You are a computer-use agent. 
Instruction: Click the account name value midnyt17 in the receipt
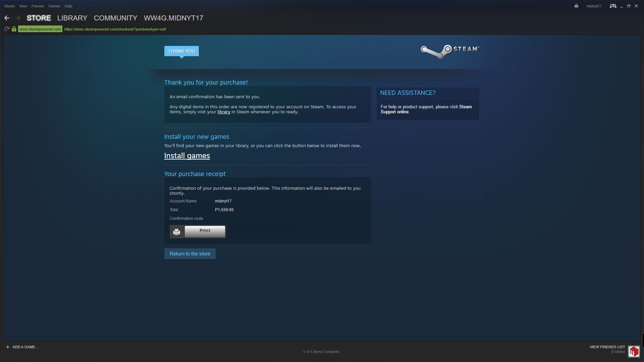(x=223, y=201)
